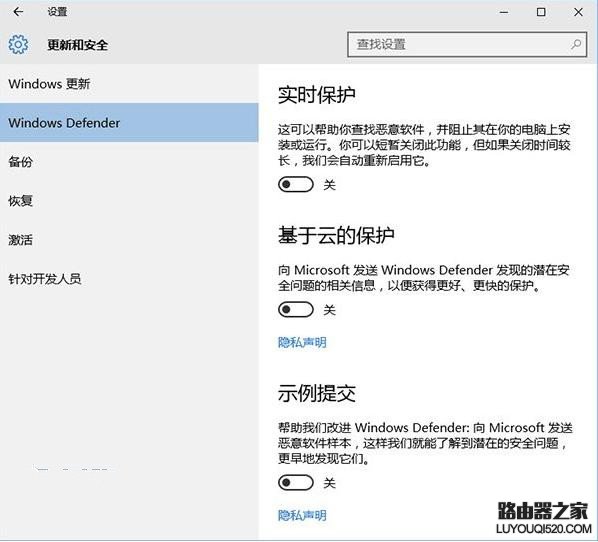Open the 恢复 recovery section
598x542 pixels.
click(129, 201)
